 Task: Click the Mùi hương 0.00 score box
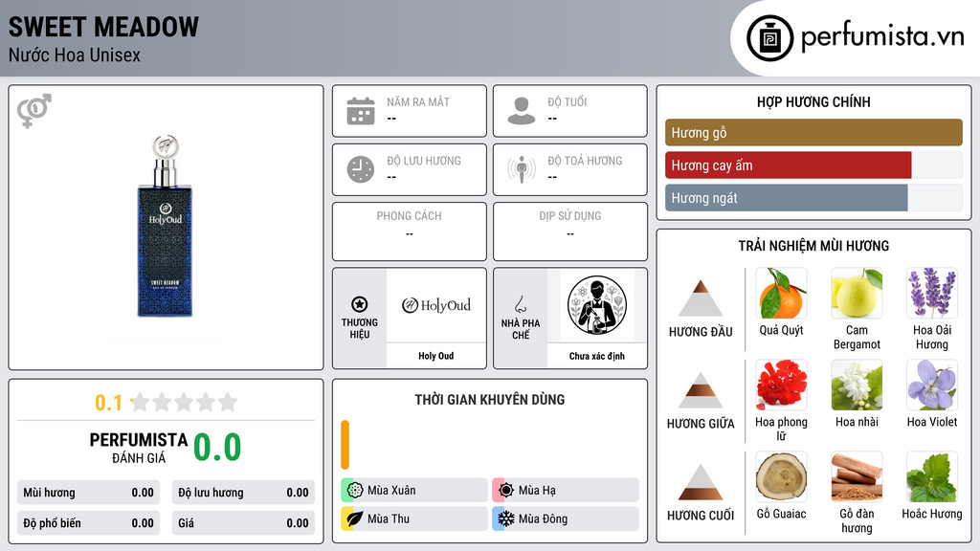(x=88, y=493)
